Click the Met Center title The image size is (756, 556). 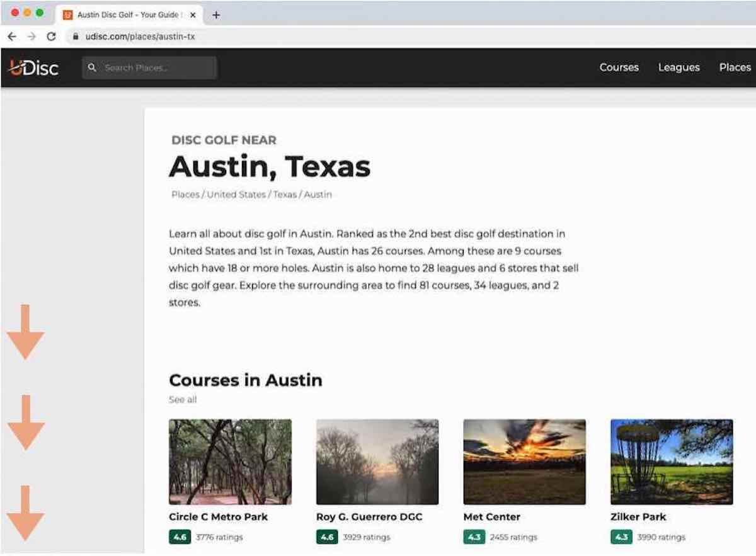coord(491,517)
